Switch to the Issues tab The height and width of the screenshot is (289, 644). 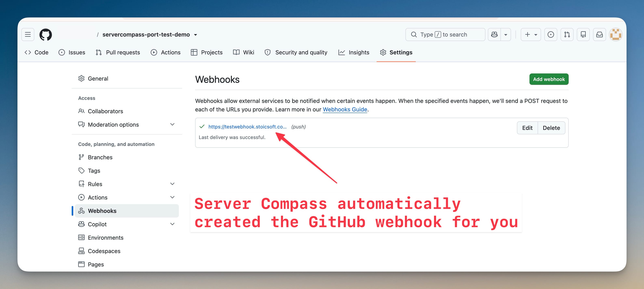click(72, 52)
